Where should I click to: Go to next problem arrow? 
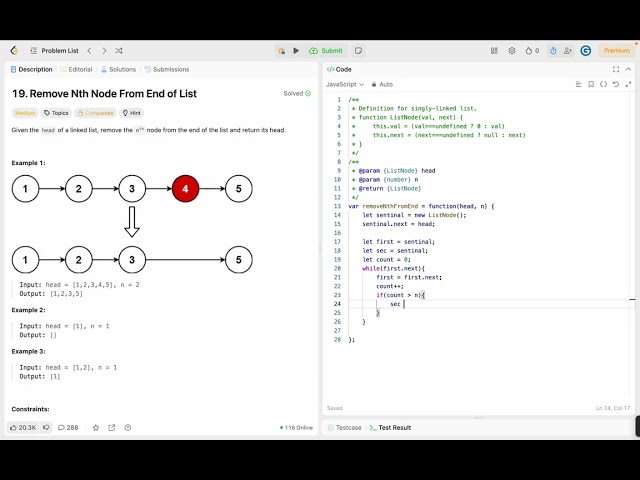104,51
